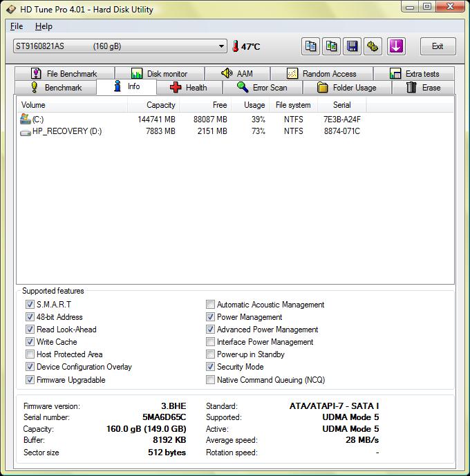Open the drive selection dropdown ST9160821AS

click(x=120, y=46)
